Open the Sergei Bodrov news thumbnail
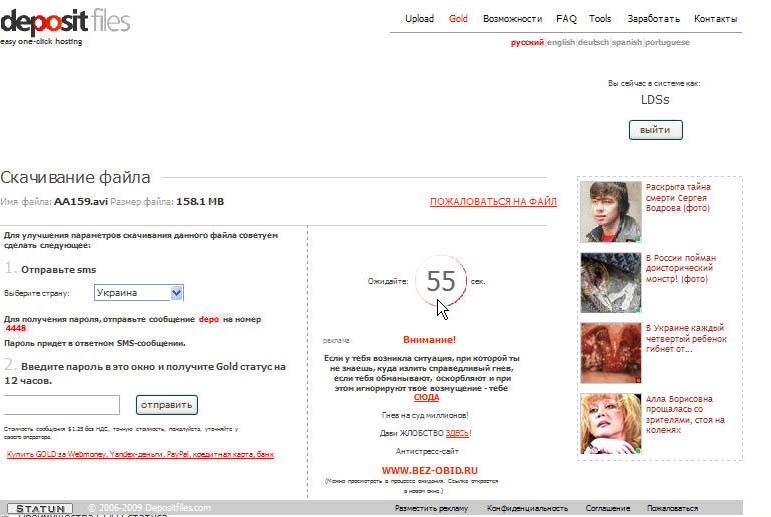Image resolution: width=771 pixels, height=517 pixels. click(611, 212)
